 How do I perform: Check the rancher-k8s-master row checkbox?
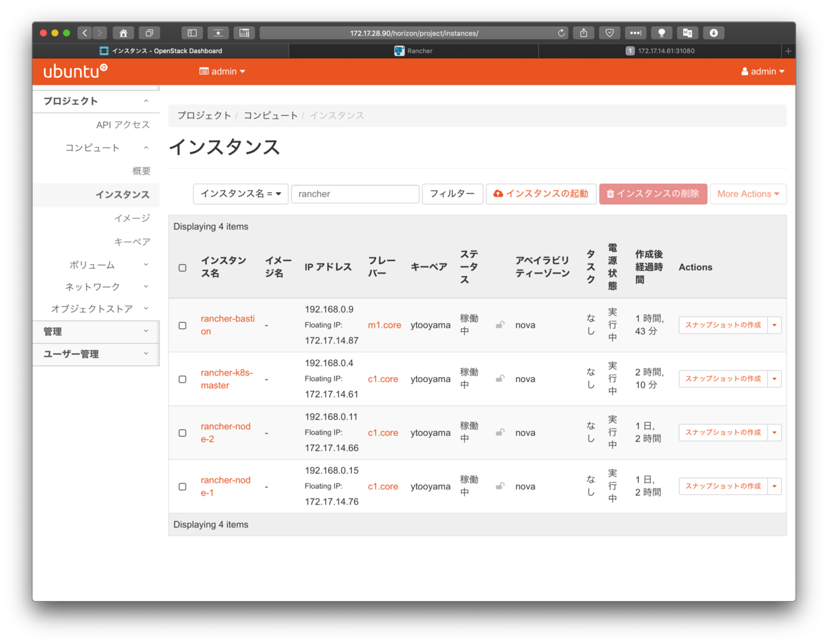tap(182, 379)
